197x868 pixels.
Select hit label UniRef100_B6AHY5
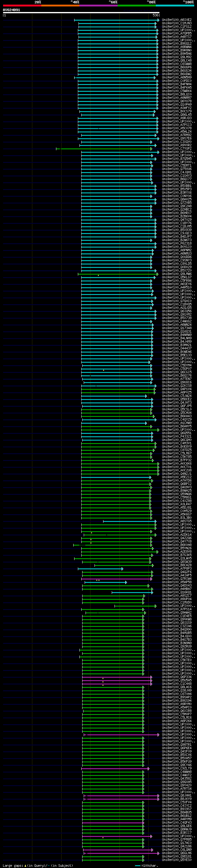tap(177, 426)
